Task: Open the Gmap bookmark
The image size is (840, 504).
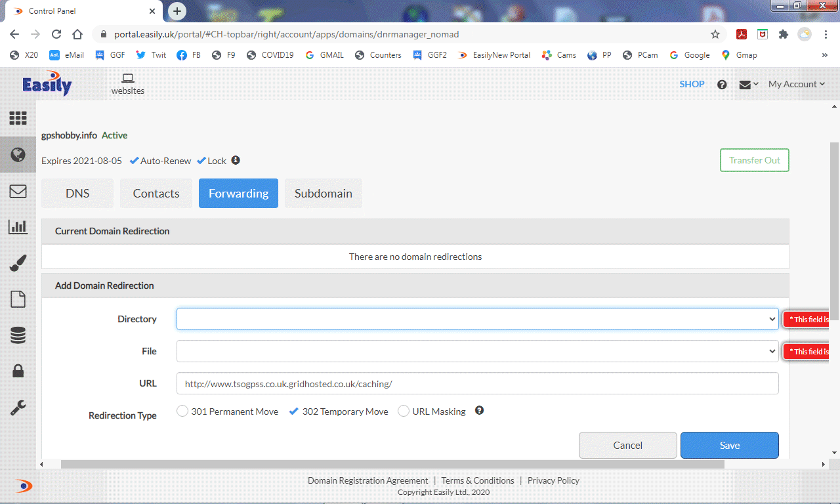Action: tap(739, 55)
